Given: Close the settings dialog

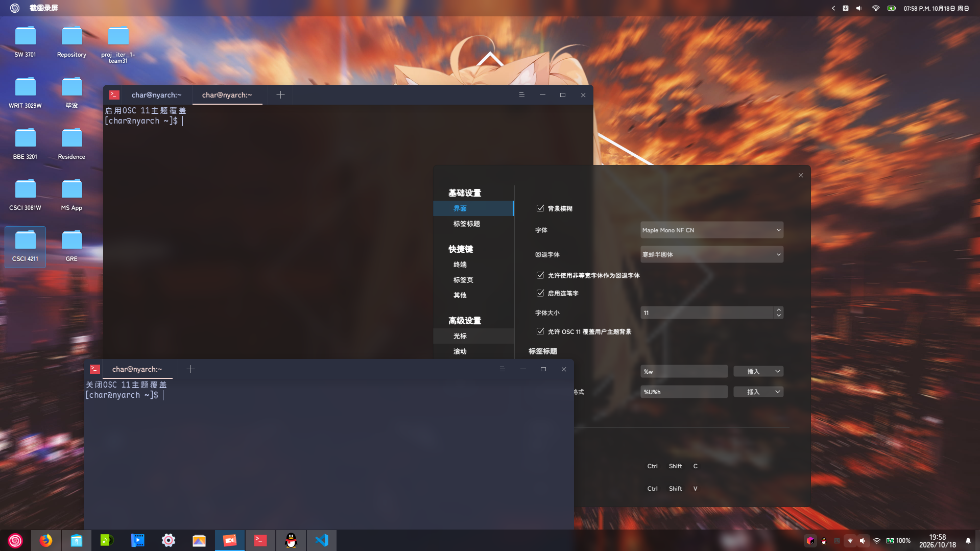Looking at the screenshot, I should pyautogui.click(x=801, y=175).
